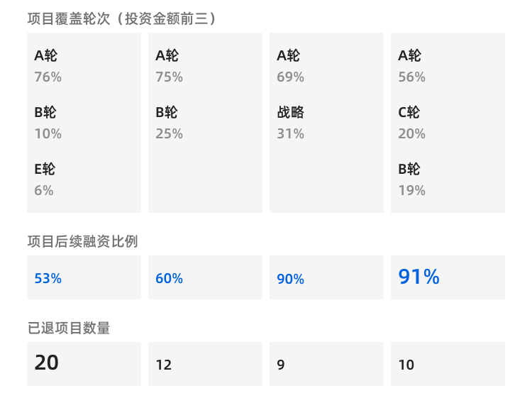
Task: Click the exited projects cell showing 12
Action: [164, 365]
